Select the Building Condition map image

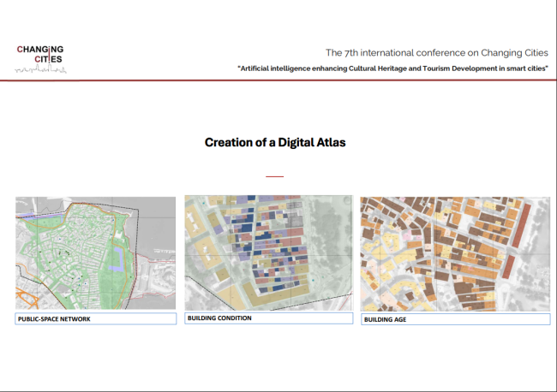click(x=269, y=253)
